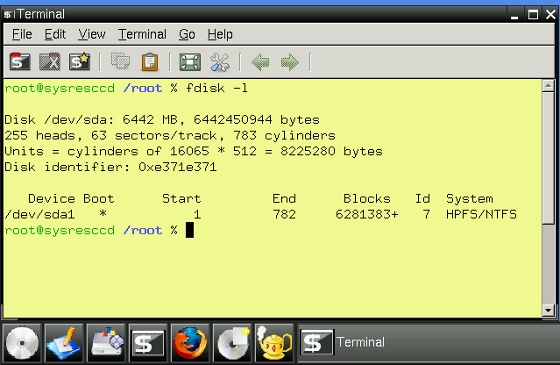
Task: Open a new terminal tab icon
Action: pyautogui.click(x=20, y=62)
